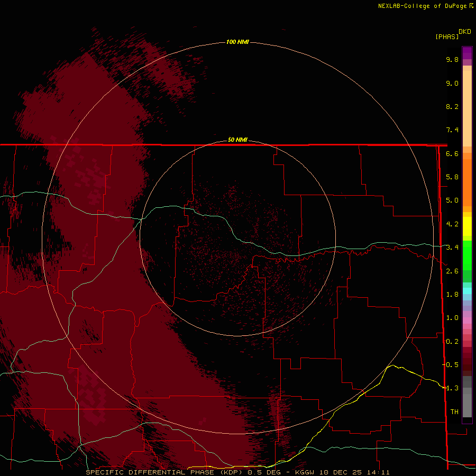Screen dimensions: 476x476
Task: Click the -0.5 scale label
Action: click(451, 364)
